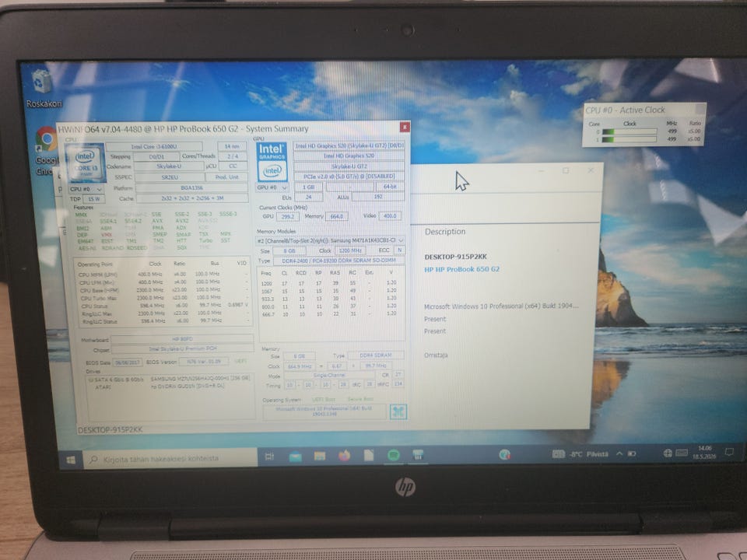The height and width of the screenshot is (560, 747).
Task: Click the battery icon in system tray
Action: [x=632, y=453]
